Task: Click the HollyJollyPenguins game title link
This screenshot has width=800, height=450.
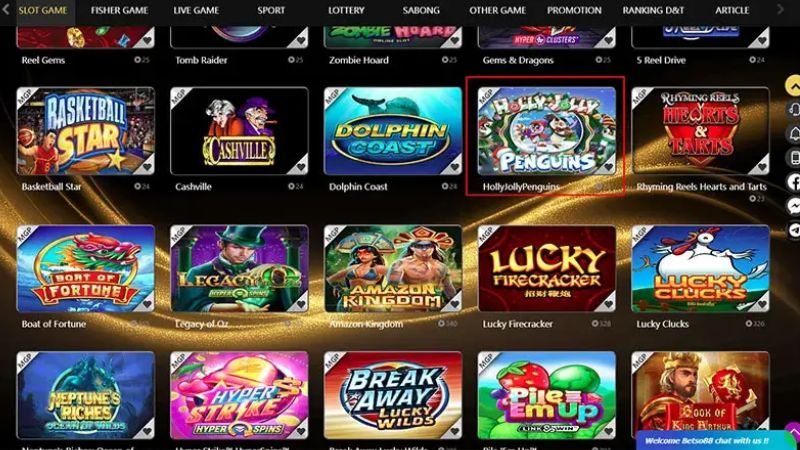Action: [521, 187]
